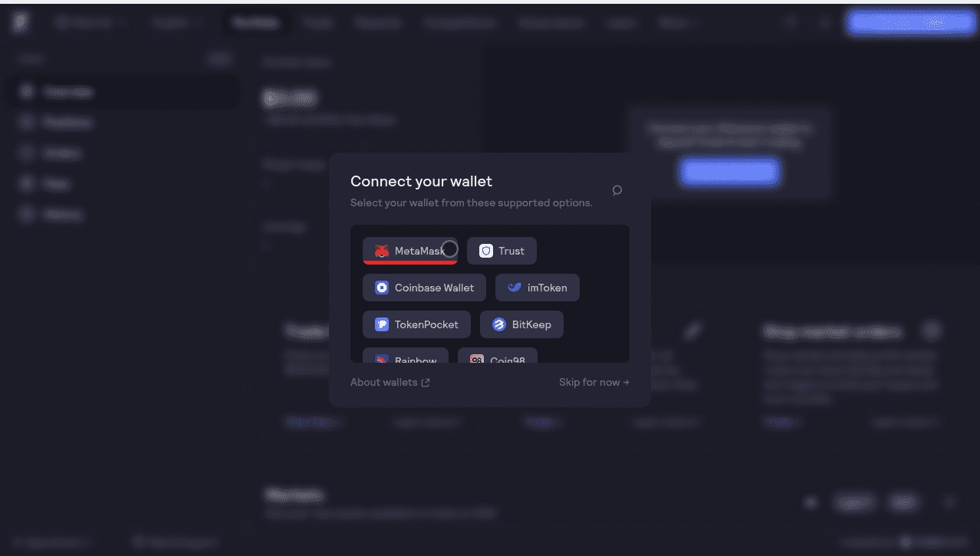Select TokenPocket from the wallet list
980x556 pixels.
[416, 324]
